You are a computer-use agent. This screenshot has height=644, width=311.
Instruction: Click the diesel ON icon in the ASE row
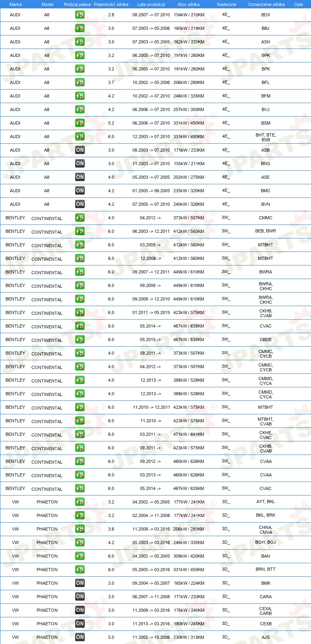80,177
